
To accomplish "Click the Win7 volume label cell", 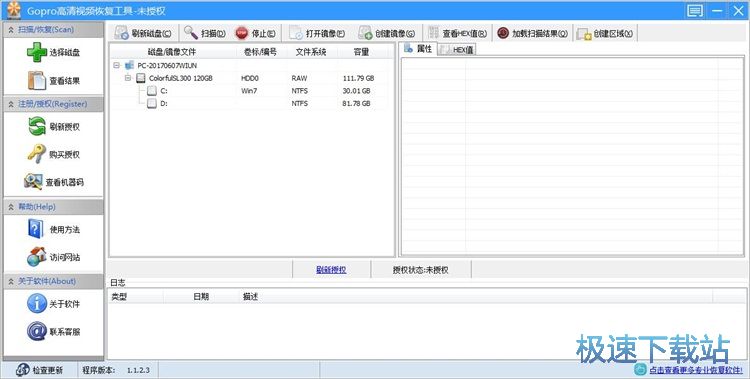I will point(249,91).
